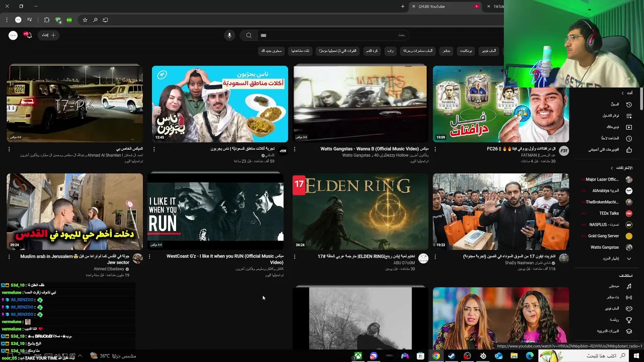Open more options for iPhone 17 video
The width and height of the screenshot is (644, 362).
435,256
